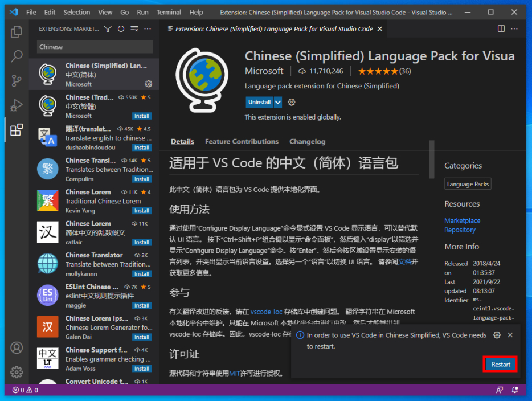Split the editor to the right
The image size is (532, 401).
[501, 29]
